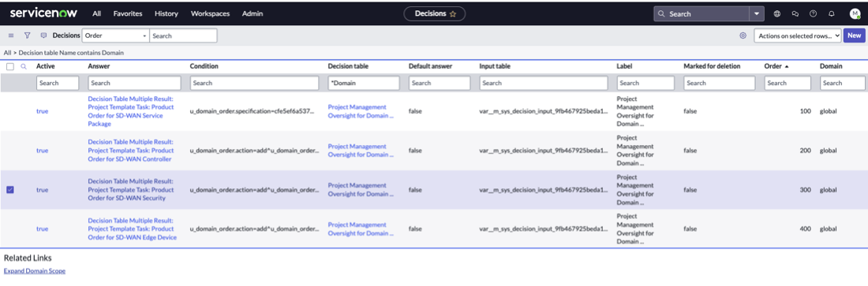Sort by the Answer column header
This screenshot has height=286, width=868.
[99, 66]
